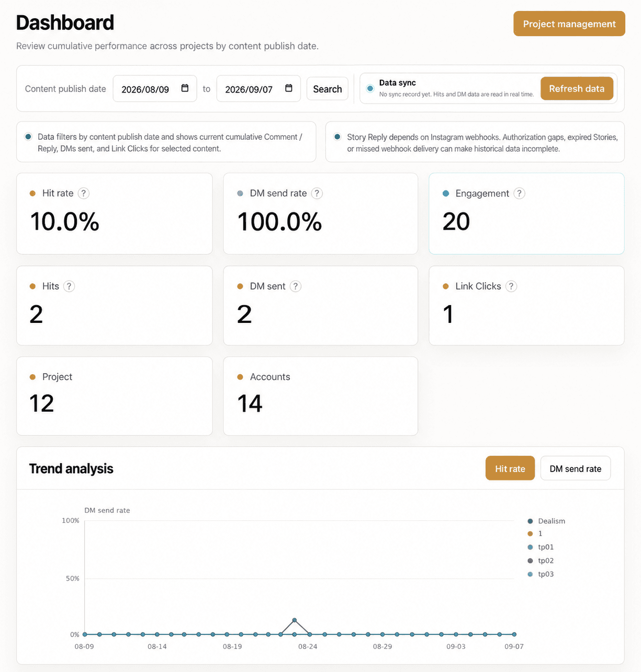
Task: Show help tooltip for Hits
Action: pos(69,286)
